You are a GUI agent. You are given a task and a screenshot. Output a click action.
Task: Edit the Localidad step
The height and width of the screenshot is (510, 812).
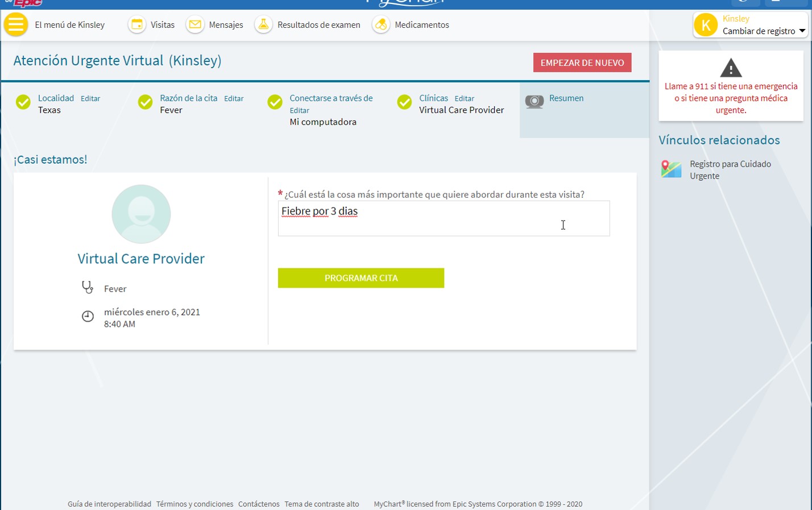(x=90, y=99)
